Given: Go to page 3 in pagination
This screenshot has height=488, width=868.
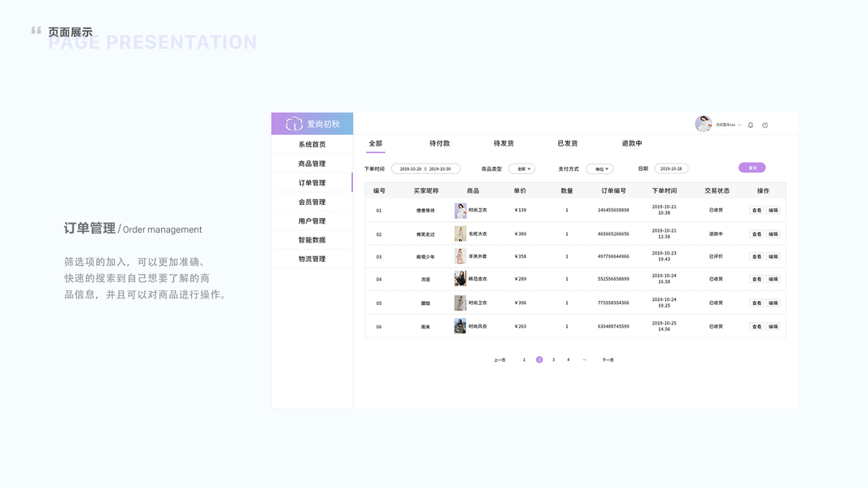Looking at the screenshot, I should (553, 360).
